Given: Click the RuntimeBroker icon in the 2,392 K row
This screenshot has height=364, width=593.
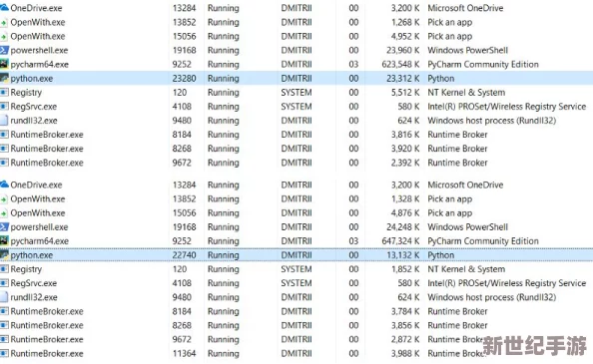Looking at the screenshot, I should click(4, 163).
